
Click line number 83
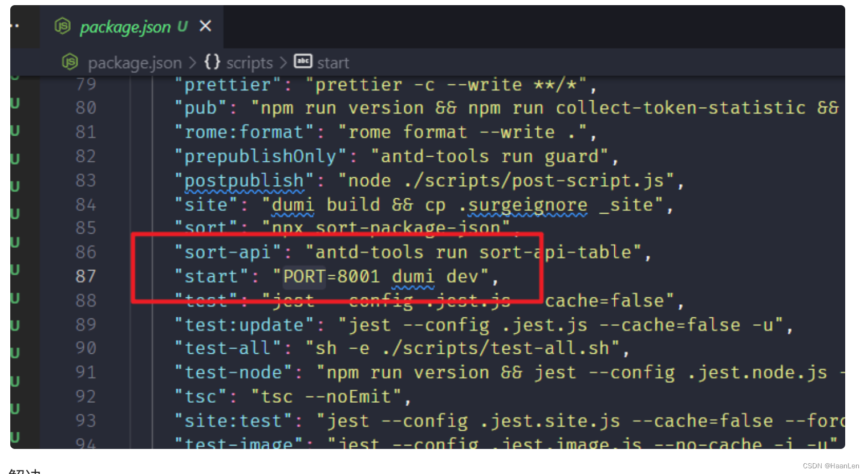[x=86, y=181]
